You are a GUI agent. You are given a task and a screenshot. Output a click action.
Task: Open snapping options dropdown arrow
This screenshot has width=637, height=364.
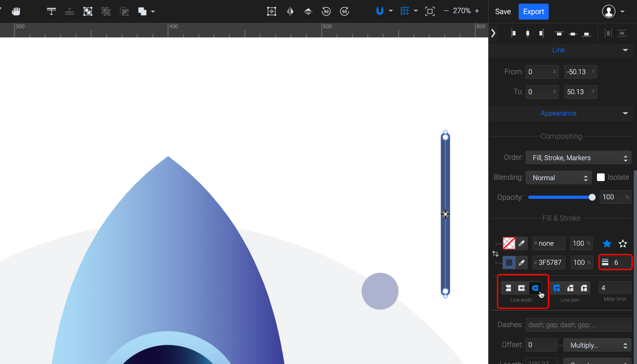coord(390,11)
